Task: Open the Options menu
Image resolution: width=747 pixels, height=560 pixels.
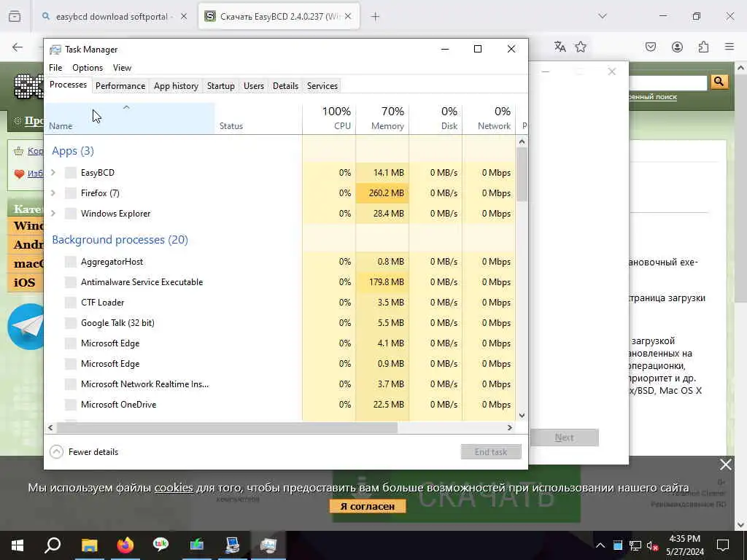Action: point(88,68)
